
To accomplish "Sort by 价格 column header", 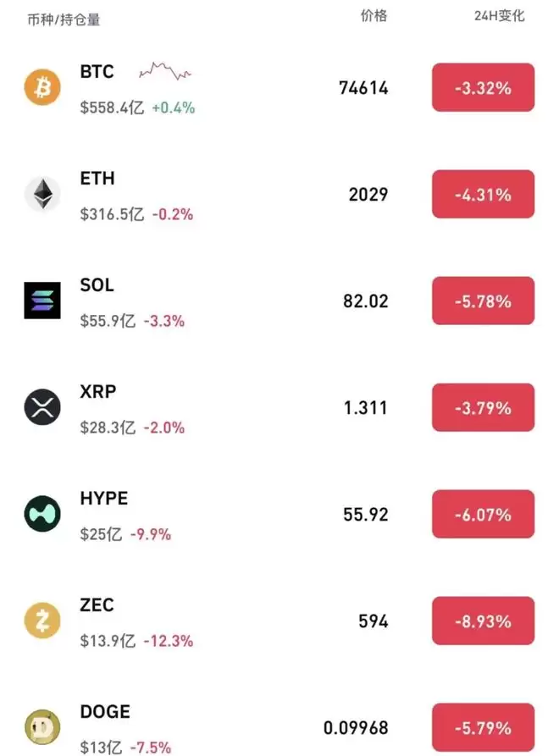I will coord(374,16).
